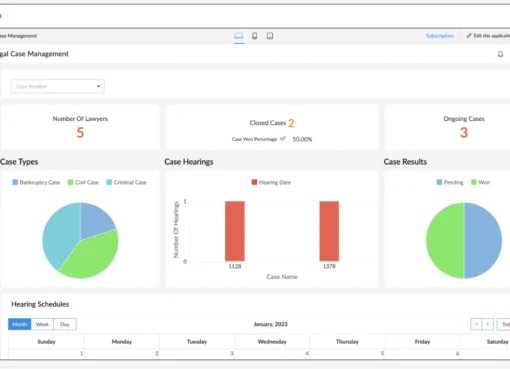Select the bar for case 1378
Screen dimensions: 510x369
329,231
